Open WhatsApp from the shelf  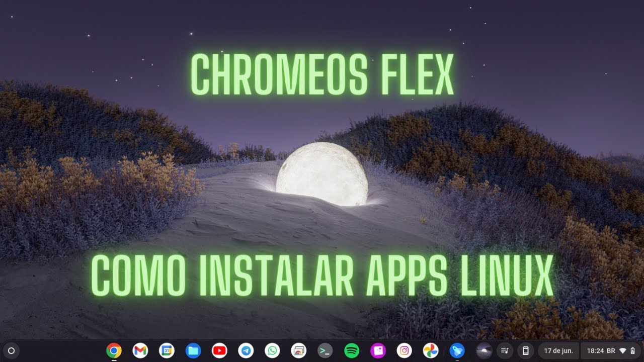point(272,350)
